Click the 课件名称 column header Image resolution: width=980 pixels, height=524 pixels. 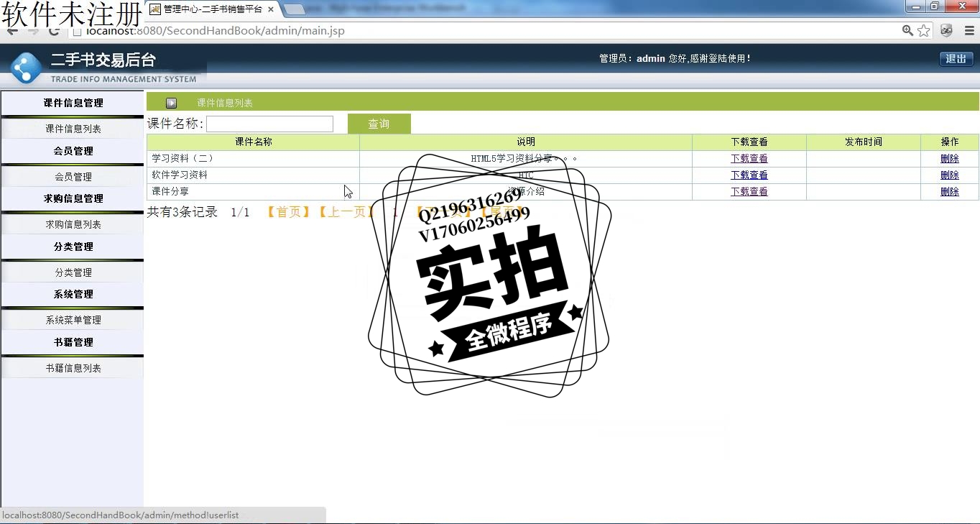254,142
